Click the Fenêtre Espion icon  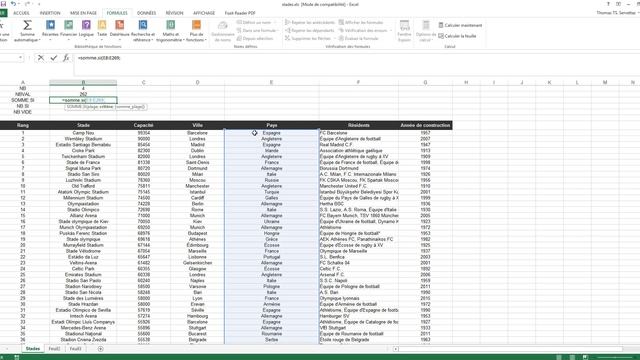click(x=404, y=31)
